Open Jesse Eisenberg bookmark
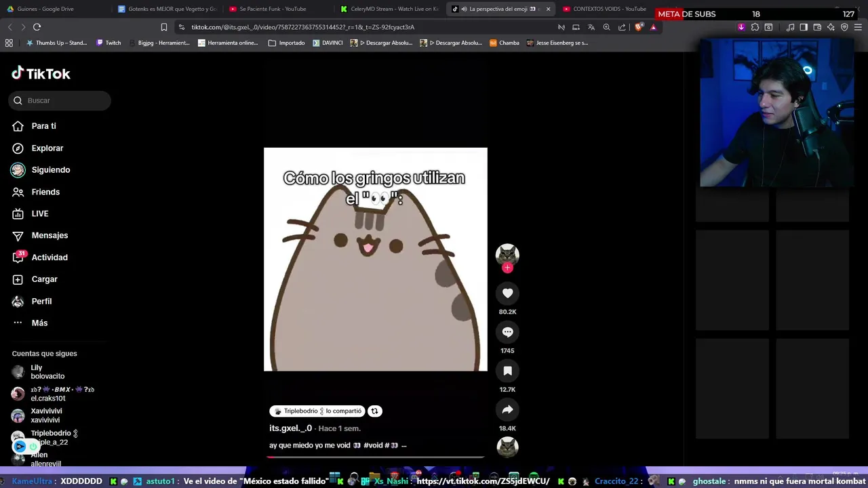This screenshot has width=868, height=488. tap(557, 43)
